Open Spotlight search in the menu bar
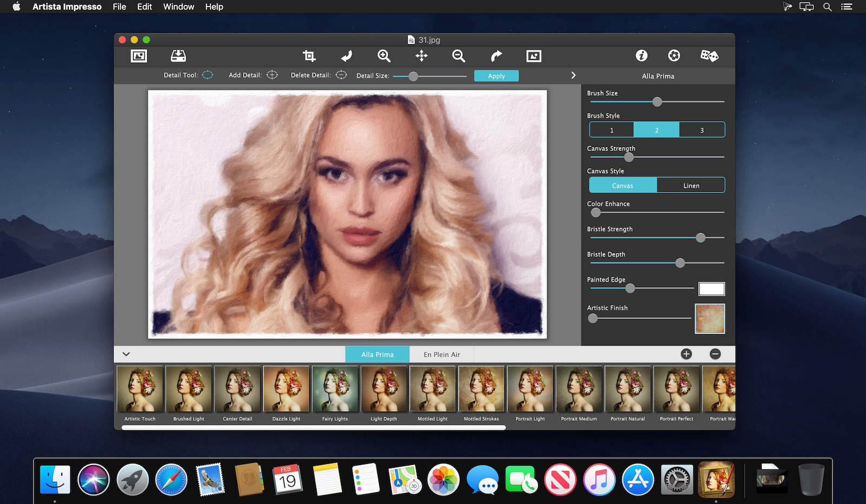 pos(827,7)
